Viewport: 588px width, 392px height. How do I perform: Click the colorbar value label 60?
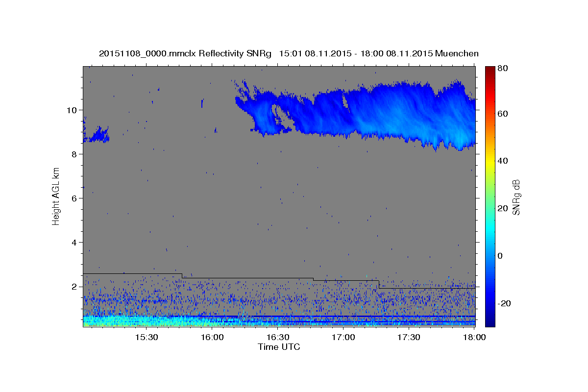503,114
